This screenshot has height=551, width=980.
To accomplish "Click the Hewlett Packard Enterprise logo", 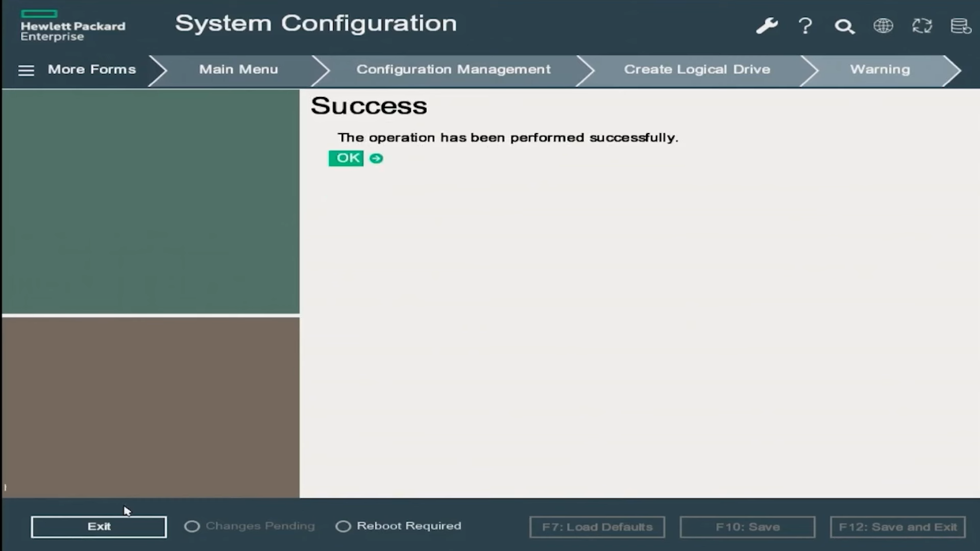I will (x=72, y=27).
